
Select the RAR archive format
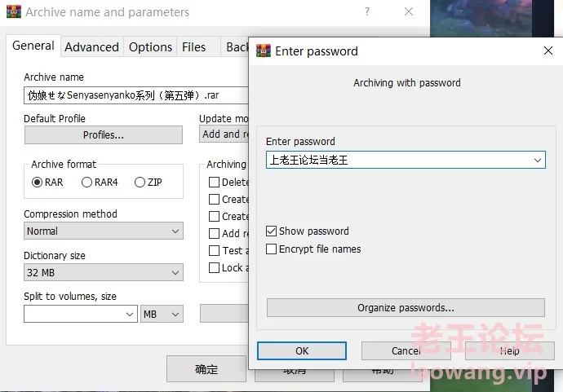coord(47,183)
